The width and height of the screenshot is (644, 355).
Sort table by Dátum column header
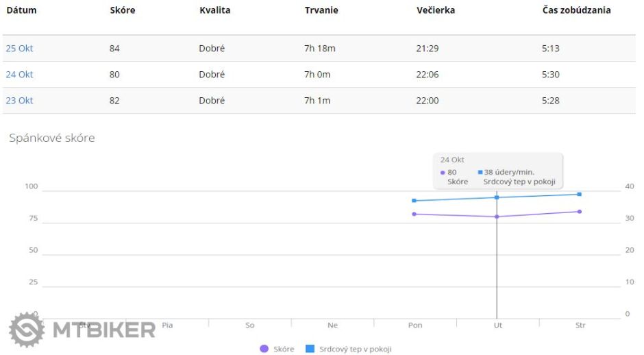(21, 10)
